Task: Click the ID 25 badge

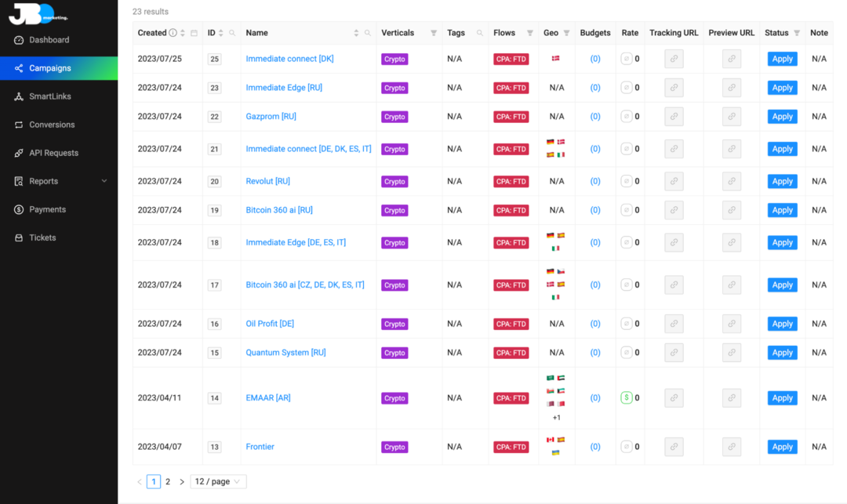Action: pos(214,59)
